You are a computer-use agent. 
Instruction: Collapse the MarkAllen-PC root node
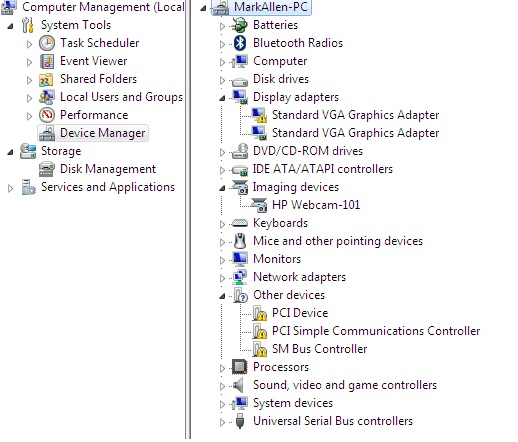203,8
